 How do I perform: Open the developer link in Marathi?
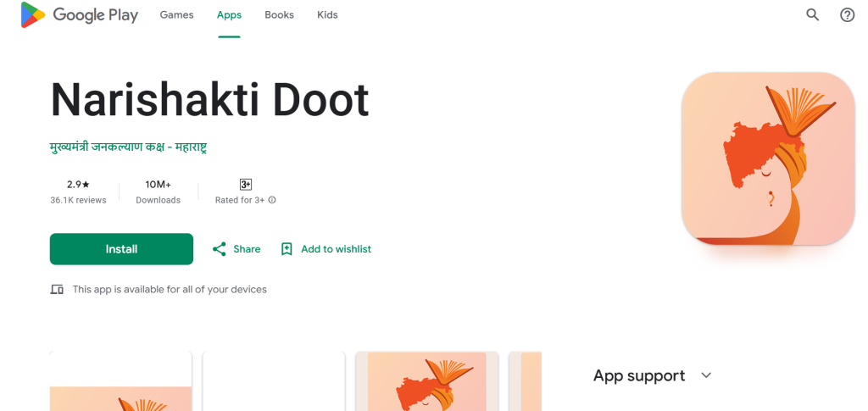(128, 147)
